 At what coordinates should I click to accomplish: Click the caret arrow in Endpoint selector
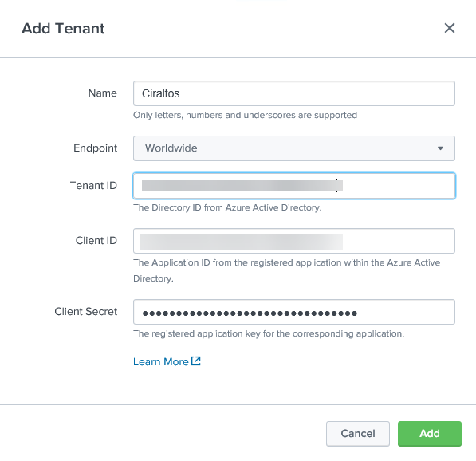(440, 148)
